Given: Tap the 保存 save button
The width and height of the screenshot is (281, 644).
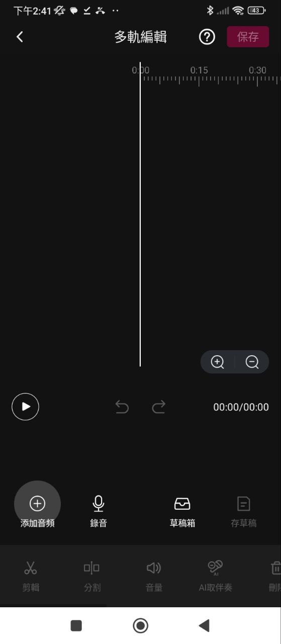Looking at the screenshot, I should (248, 37).
